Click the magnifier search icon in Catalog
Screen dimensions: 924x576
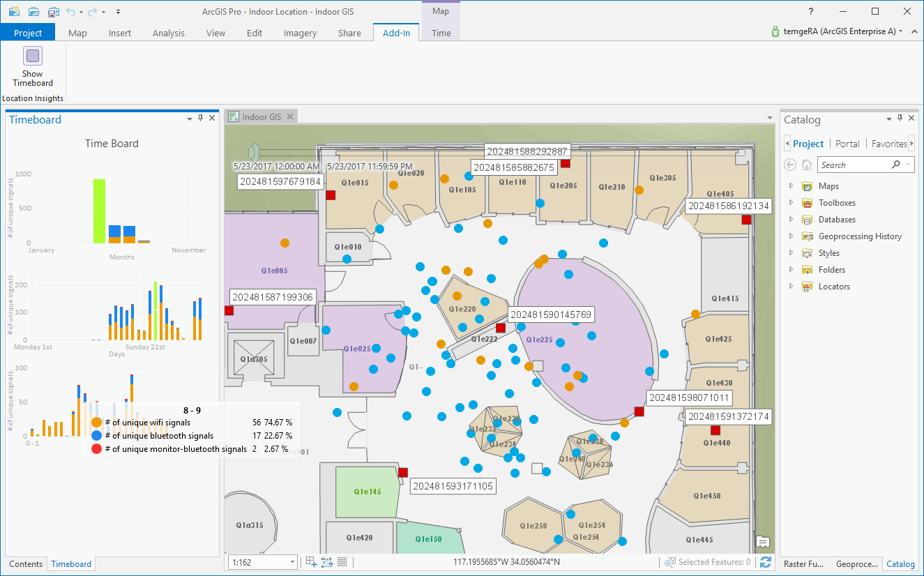[x=896, y=165]
